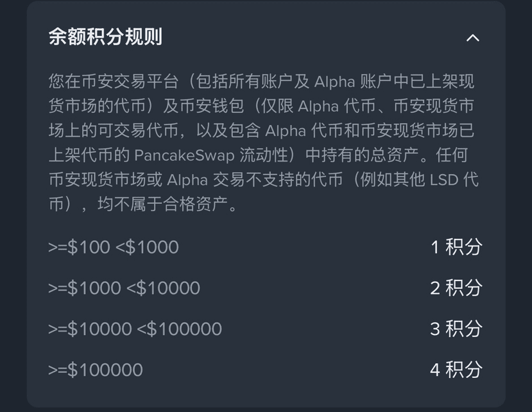Image resolution: width=532 pixels, height=412 pixels.
Task: Click the >=$10000 <$100000 balance range
Action: pyautogui.click(x=135, y=329)
